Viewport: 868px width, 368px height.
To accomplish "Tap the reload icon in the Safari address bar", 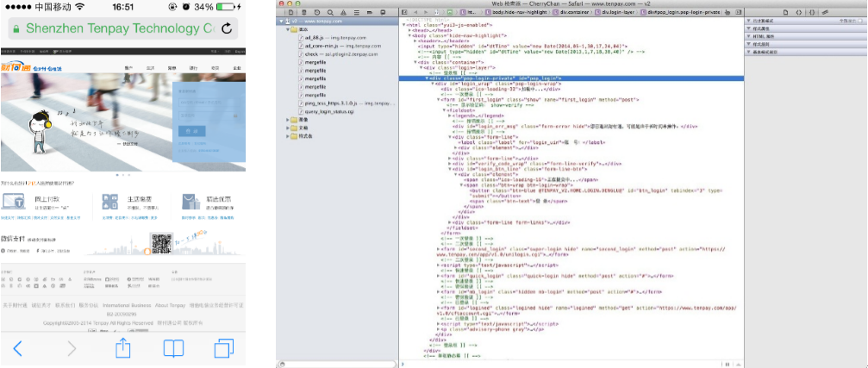I will tap(227, 28).
